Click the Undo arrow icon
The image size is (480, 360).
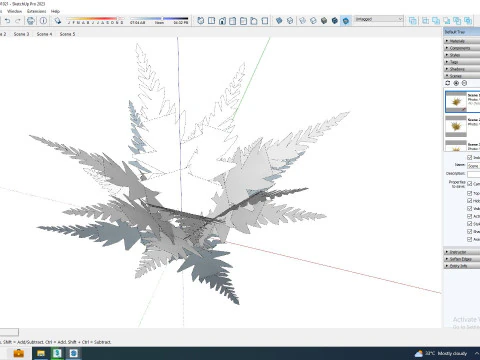tap(7, 21)
